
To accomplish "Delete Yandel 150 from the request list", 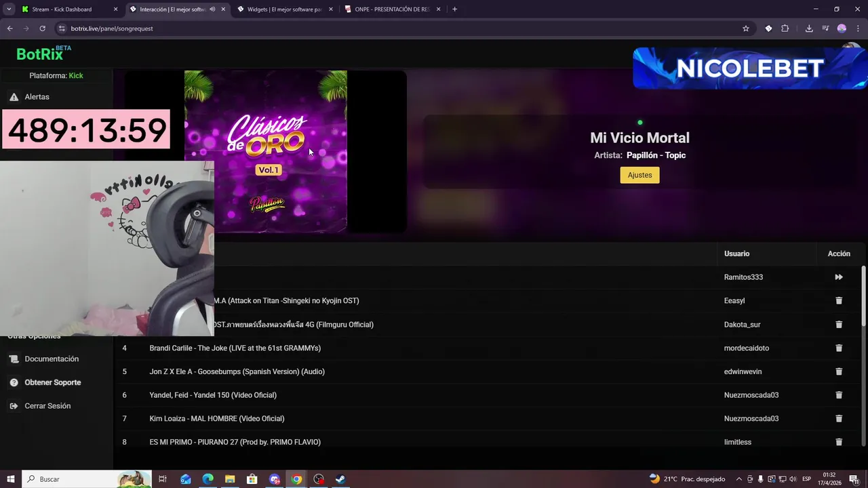I will (x=839, y=395).
